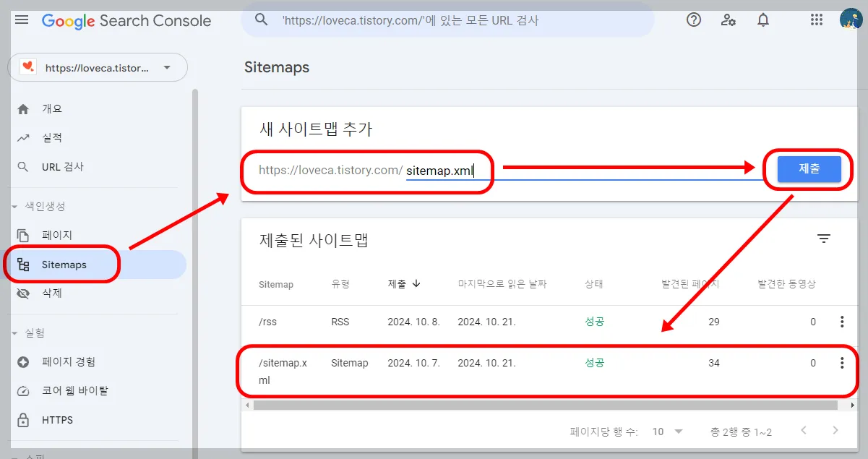Click the gauge icon beside 코어 웹 바이탈
868x459 pixels.
coord(23,391)
